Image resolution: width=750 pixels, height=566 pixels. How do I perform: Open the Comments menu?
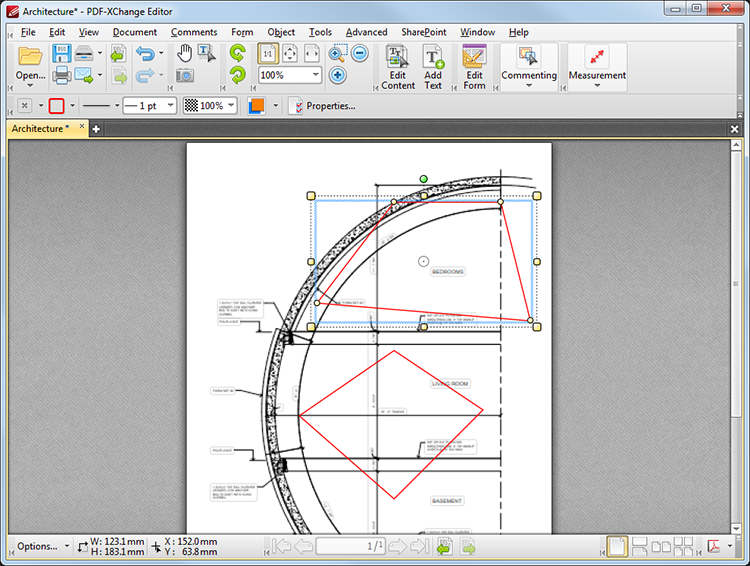point(194,32)
